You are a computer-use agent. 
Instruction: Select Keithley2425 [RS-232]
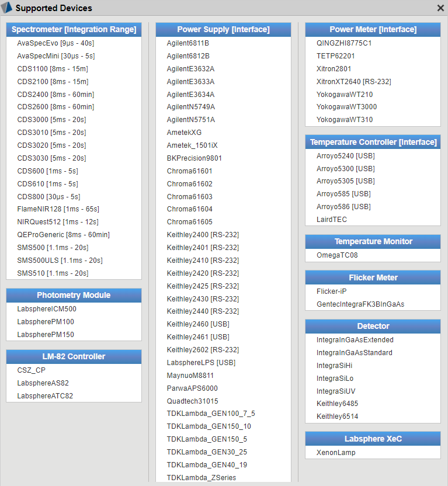click(203, 286)
